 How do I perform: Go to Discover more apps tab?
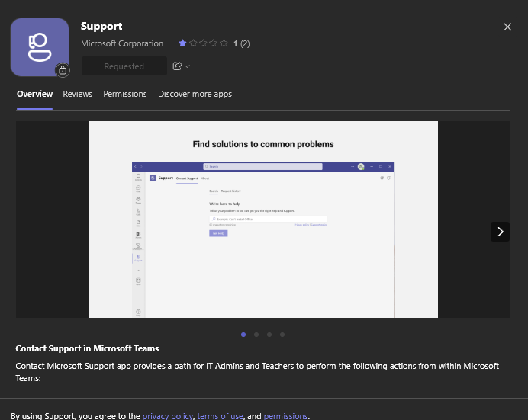(x=195, y=94)
